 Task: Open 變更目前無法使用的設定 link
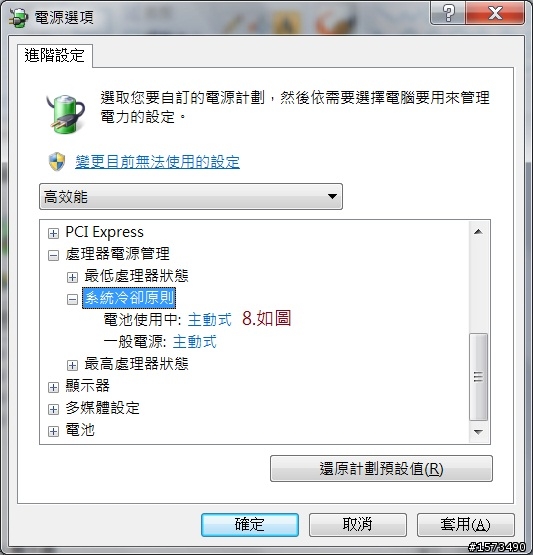coord(157,162)
